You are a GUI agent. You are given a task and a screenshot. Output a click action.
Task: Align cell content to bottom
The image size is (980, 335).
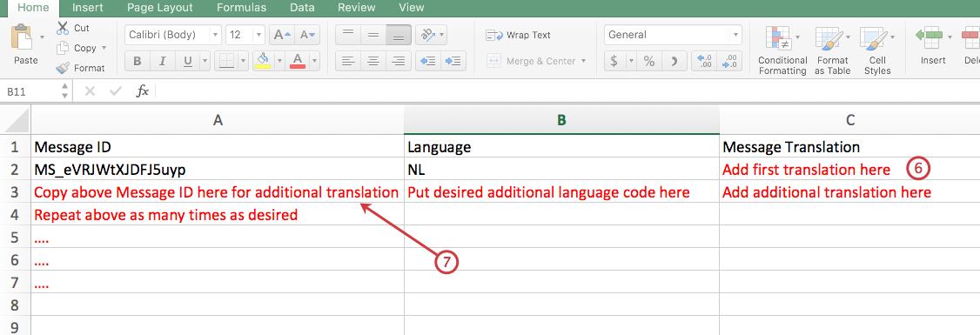coord(398,35)
